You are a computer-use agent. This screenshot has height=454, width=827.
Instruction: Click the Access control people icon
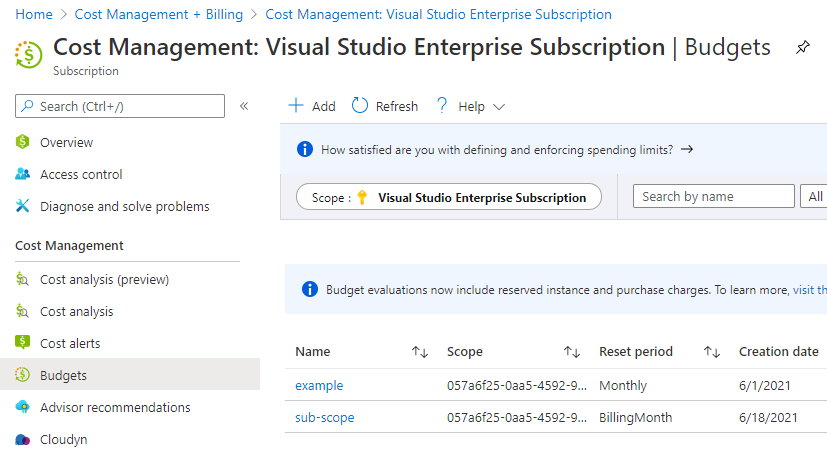click(22, 174)
